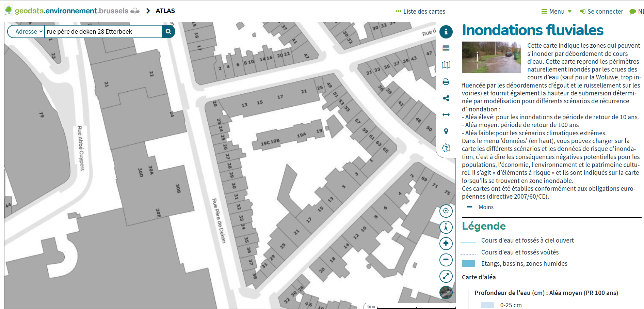Click the location pin marker tool

click(446, 132)
